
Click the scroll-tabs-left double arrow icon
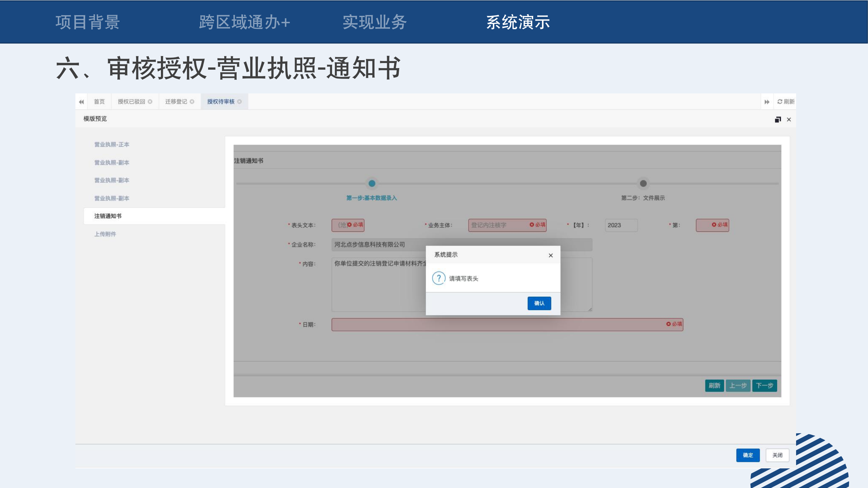coord(81,102)
